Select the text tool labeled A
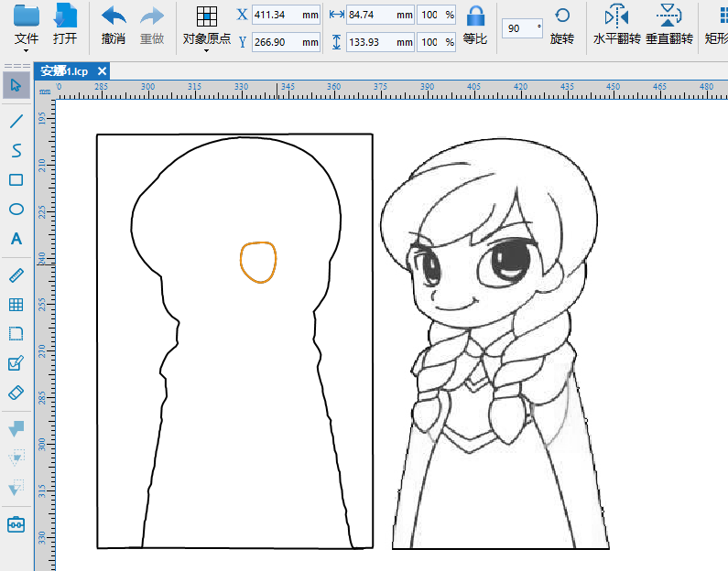The height and width of the screenshot is (571, 728). (x=16, y=239)
